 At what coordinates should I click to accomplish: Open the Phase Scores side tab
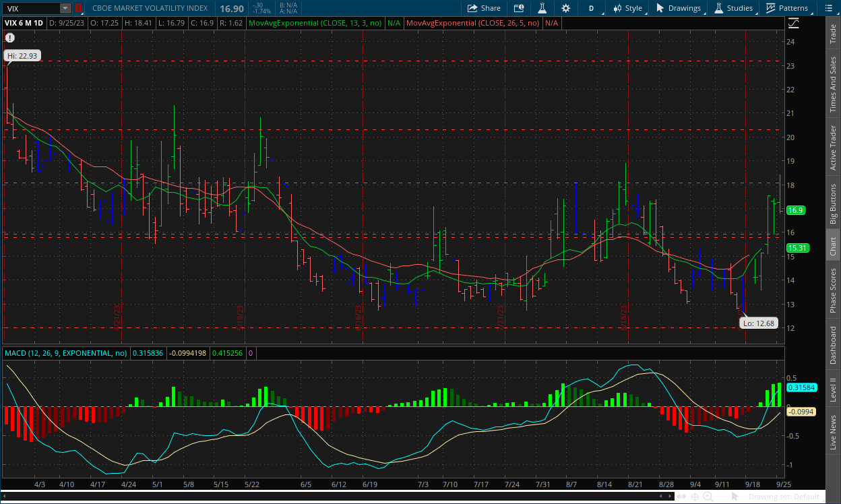tap(833, 290)
